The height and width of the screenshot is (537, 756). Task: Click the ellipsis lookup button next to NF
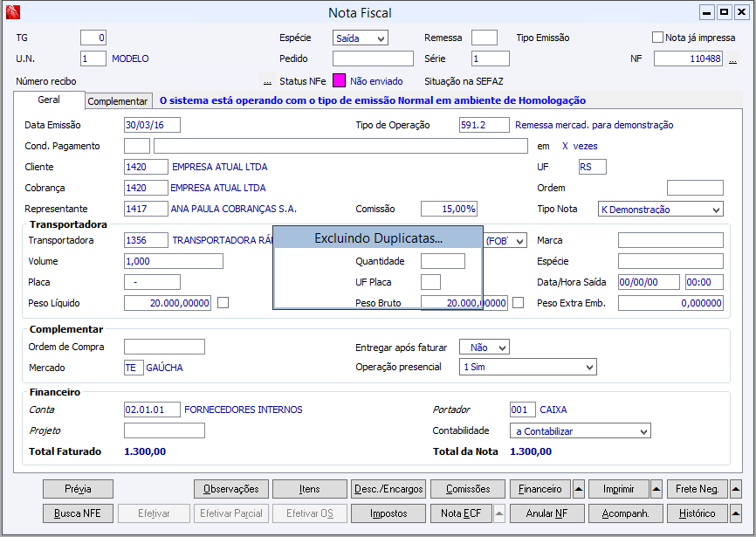pyautogui.click(x=733, y=59)
